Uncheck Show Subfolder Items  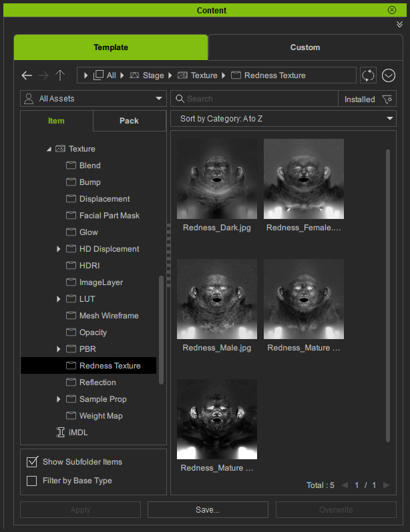pos(31,462)
